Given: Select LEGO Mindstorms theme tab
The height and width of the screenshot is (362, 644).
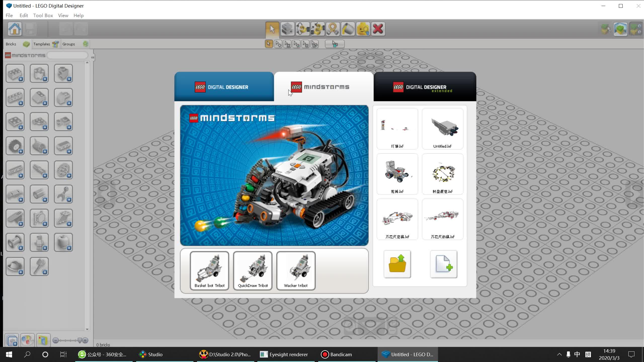Looking at the screenshot, I should [x=324, y=87].
